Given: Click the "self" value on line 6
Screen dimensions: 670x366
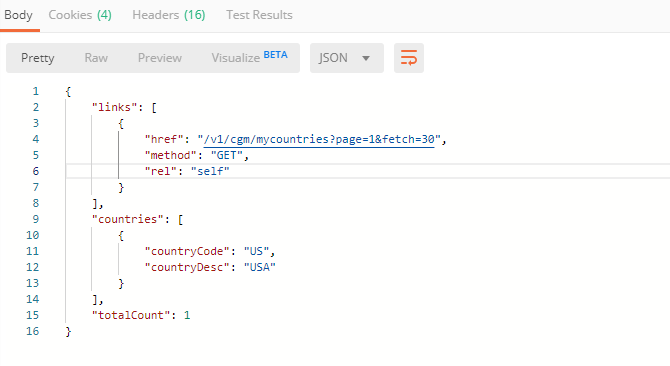Looking at the screenshot, I should (210, 171).
